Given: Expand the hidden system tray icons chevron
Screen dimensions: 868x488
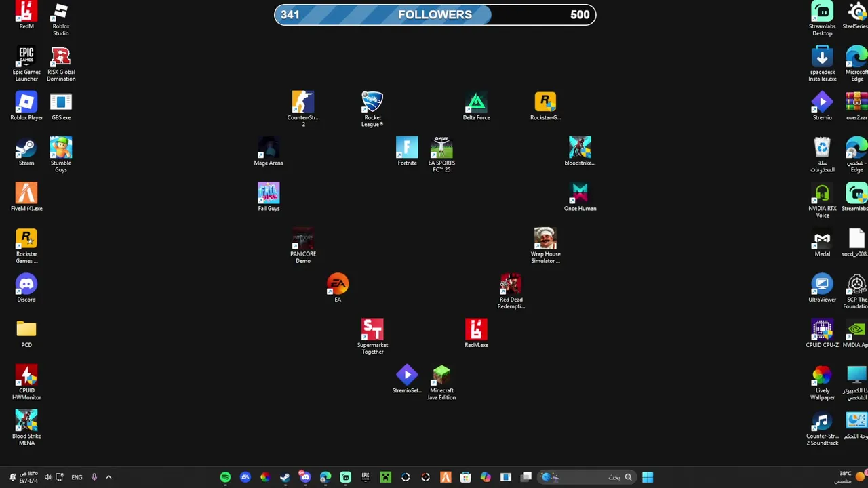Looking at the screenshot, I should 108,477.
